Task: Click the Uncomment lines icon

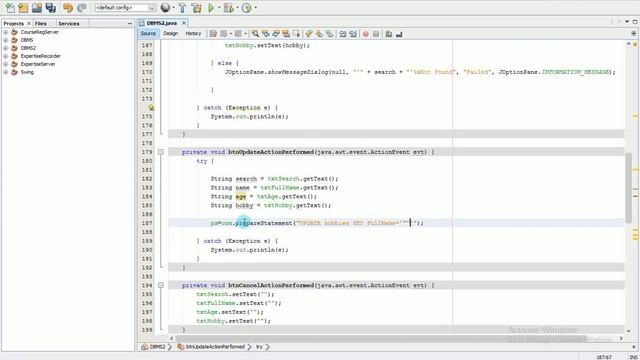Action: click(x=399, y=34)
